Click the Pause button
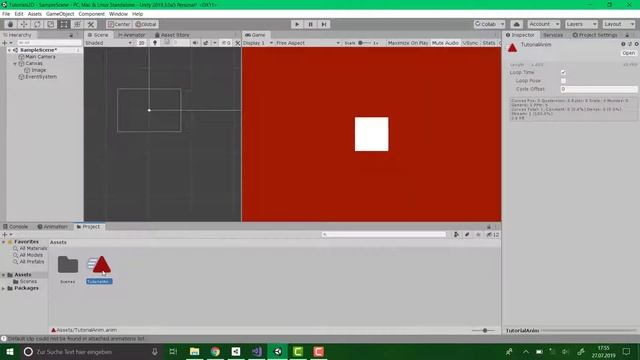 click(311, 24)
